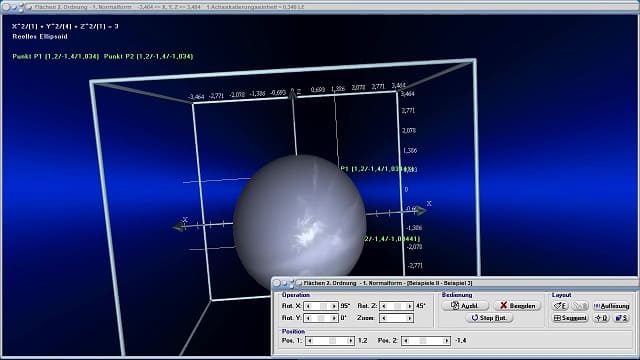Decrease Rot. Z with left arrow
The height and width of the screenshot is (360, 640).
(x=384, y=306)
